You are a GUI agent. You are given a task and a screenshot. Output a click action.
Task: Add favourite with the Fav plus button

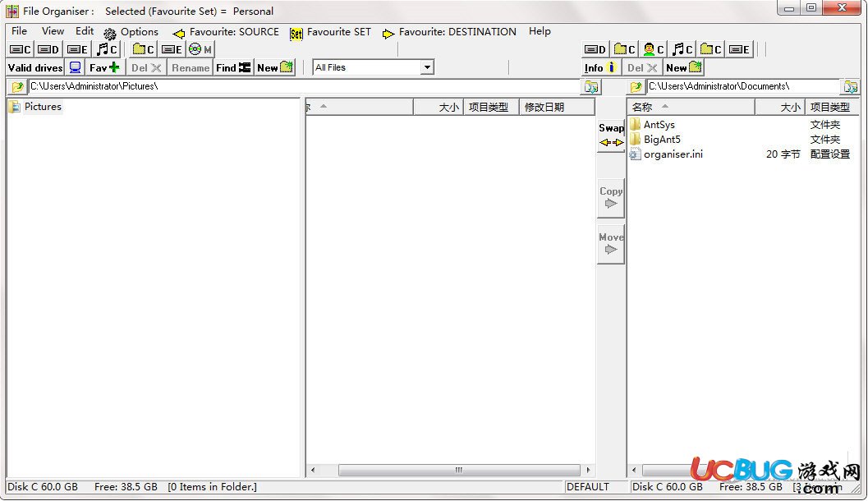tap(104, 67)
